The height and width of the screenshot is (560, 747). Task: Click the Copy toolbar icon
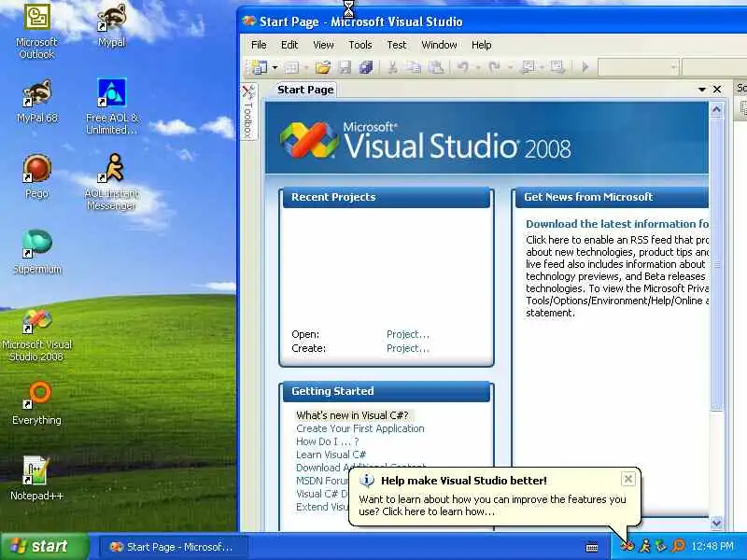click(414, 67)
